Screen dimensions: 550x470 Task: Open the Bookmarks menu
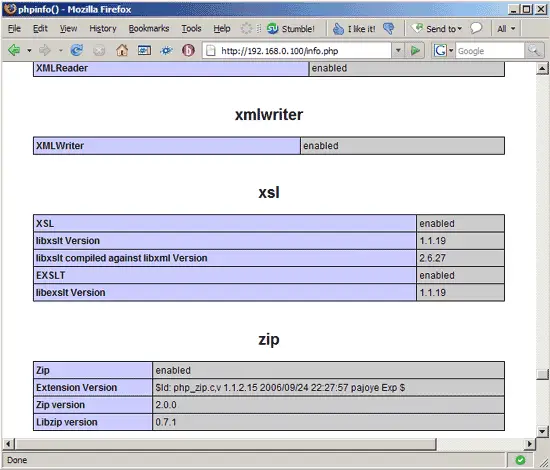[149, 28]
